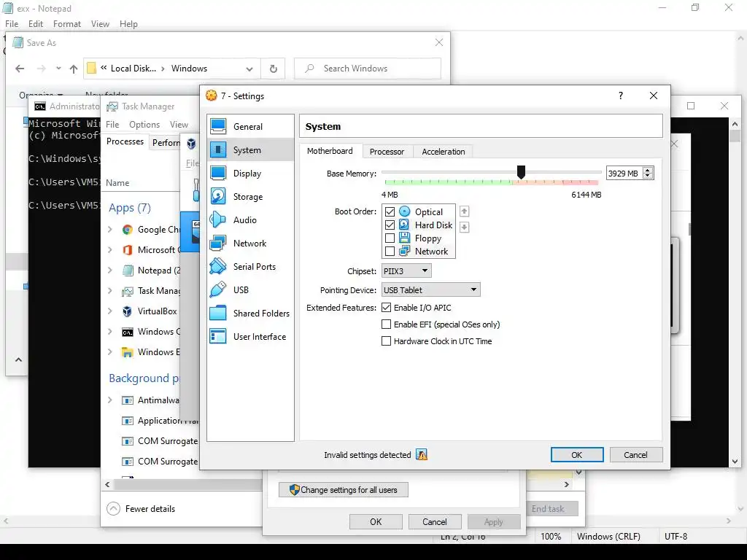Collapse Task Manager with Fewer details
747x560 pixels.
(141, 508)
